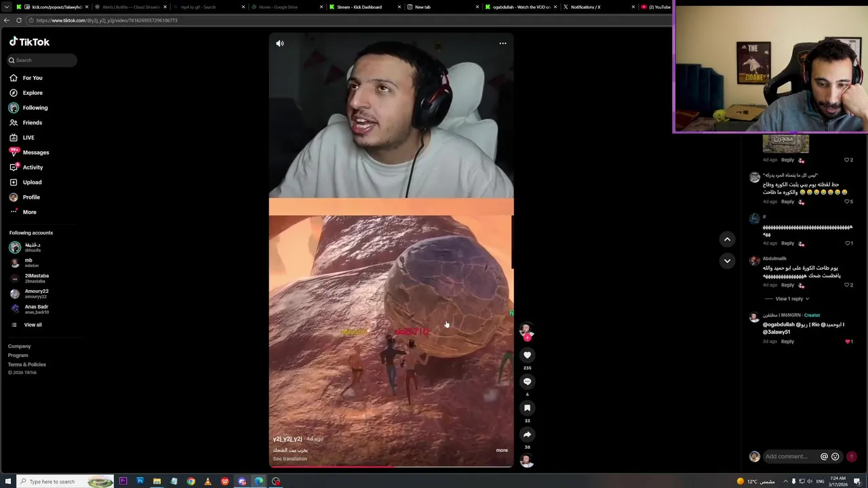Image resolution: width=868 pixels, height=488 pixels.
Task: Expand the Terms & Policies footer section
Action: 27,365
